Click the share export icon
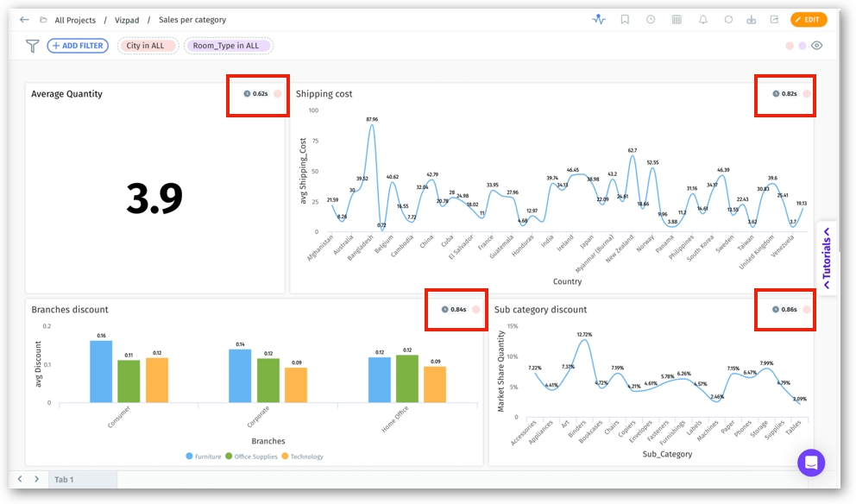This screenshot has width=856, height=504. click(x=774, y=20)
